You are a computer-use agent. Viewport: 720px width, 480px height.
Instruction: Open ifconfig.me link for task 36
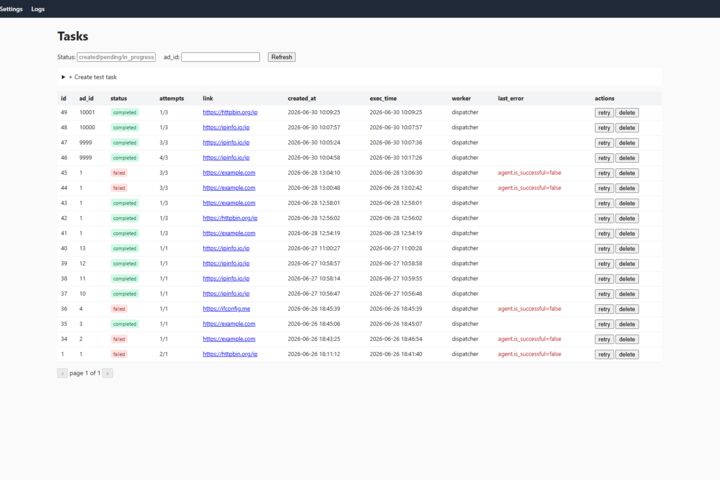pos(226,309)
